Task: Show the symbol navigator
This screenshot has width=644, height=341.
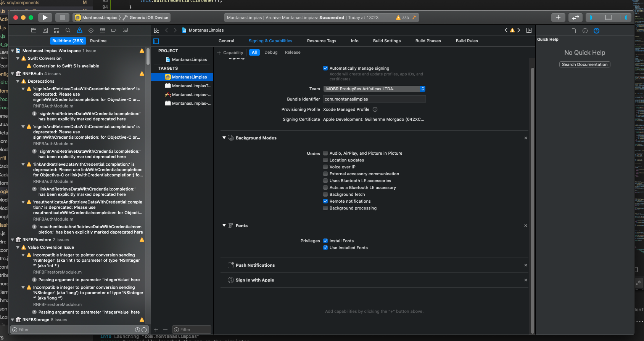Action: point(56,30)
